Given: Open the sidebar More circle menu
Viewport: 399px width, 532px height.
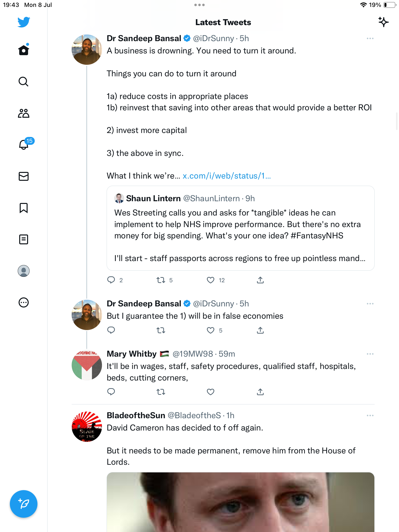Looking at the screenshot, I should [24, 302].
